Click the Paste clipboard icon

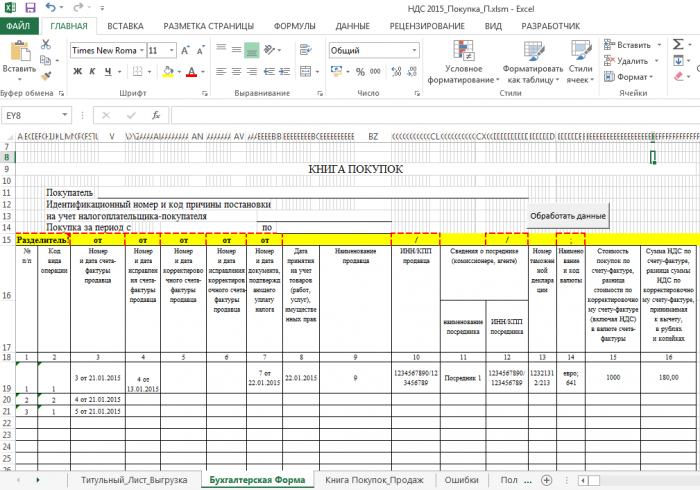coord(19,50)
